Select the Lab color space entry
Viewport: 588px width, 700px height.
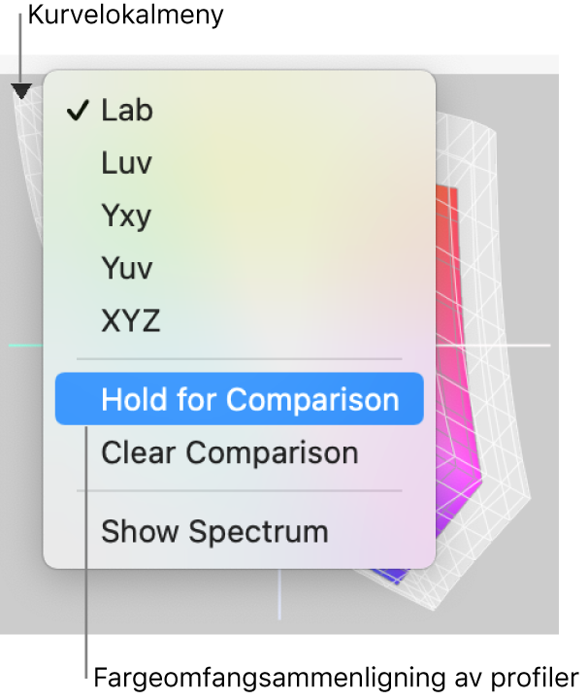pos(239,111)
